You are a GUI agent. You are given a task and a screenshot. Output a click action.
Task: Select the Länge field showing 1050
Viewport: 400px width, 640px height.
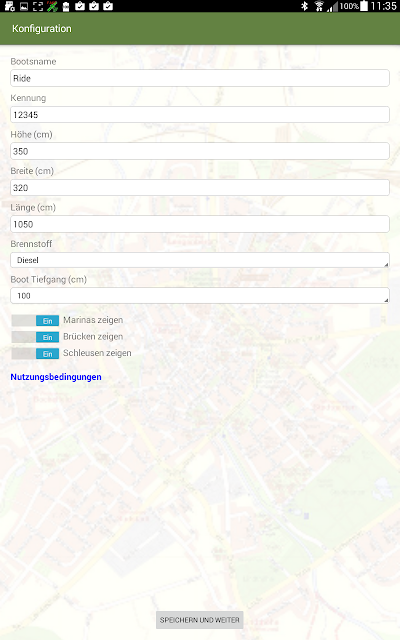pyautogui.click(x=200, y=224)
